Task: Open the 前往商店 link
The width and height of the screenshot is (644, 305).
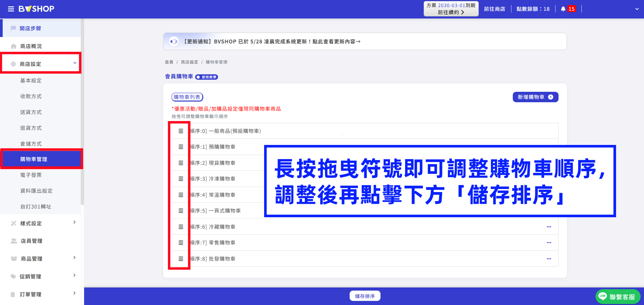Action: (x=494, y=9)
